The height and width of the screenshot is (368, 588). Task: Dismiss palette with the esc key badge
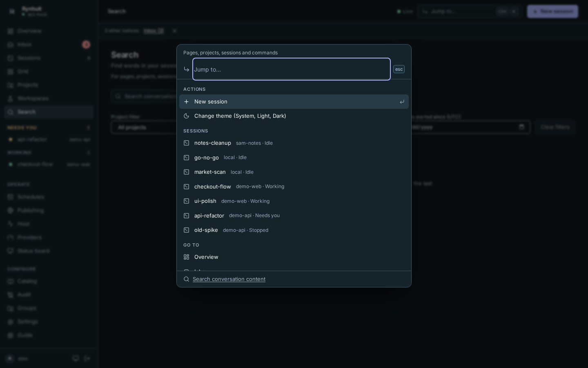pyautogui.click(x=399, y=69)
